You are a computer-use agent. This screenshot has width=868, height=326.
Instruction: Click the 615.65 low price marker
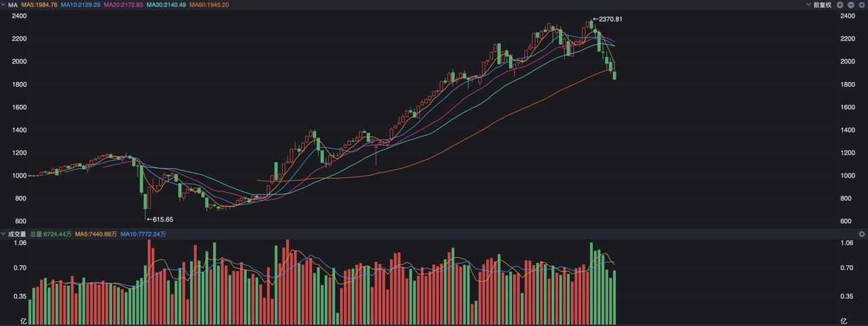pos(159,219)
